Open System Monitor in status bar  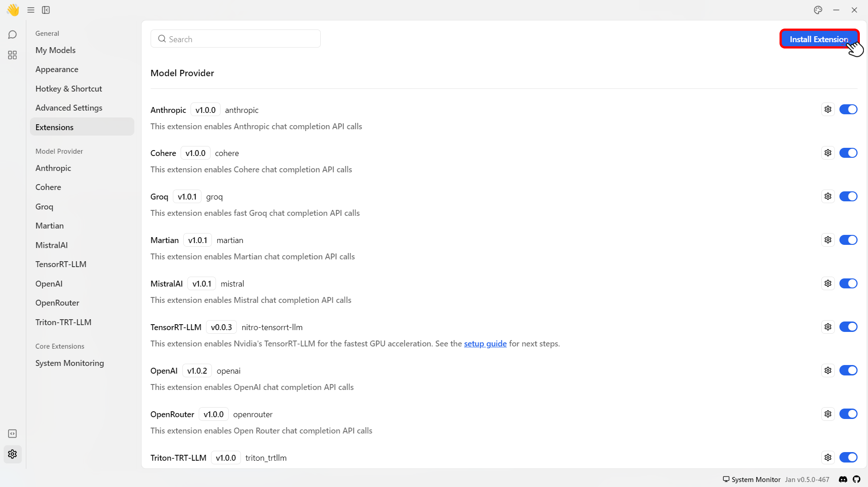click(x=751, y=479)
